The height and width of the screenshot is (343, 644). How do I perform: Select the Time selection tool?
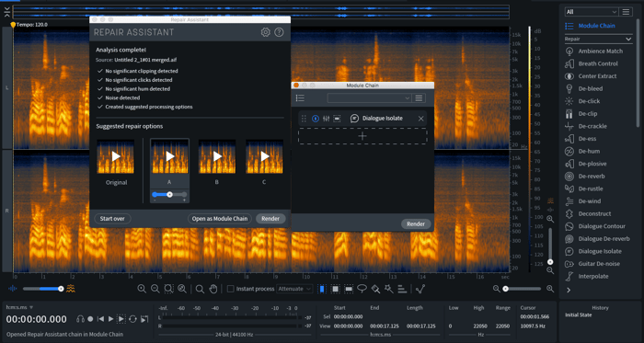click(322, 289)
